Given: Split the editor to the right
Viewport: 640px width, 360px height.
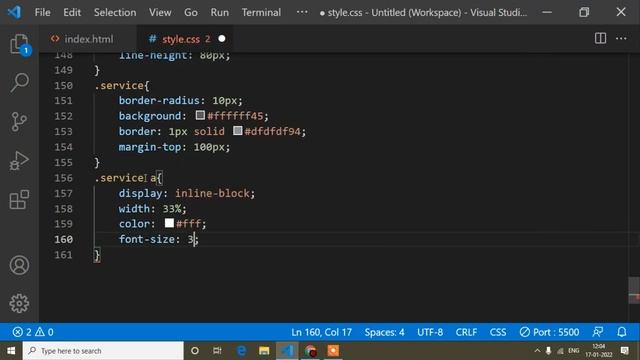Looking at the screenshot, I should 600,39.
